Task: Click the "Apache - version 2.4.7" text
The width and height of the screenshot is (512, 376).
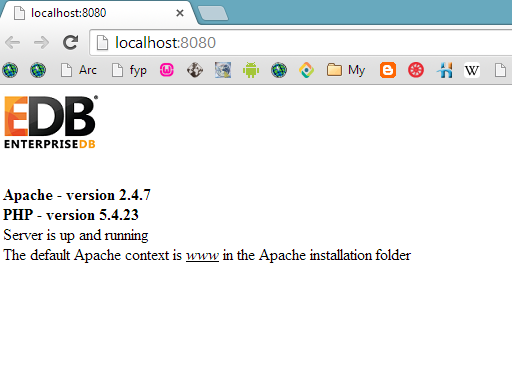Action: pyautogui.click(x=77, y=195)
